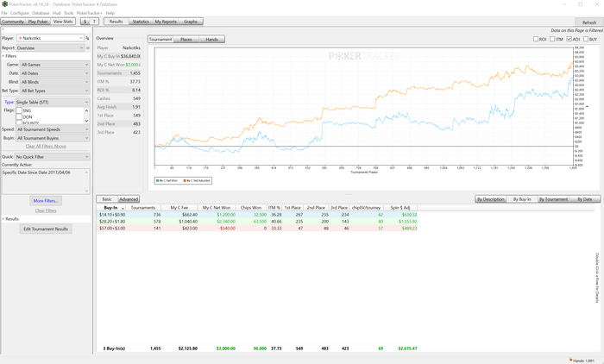Sort by the My C Net Won column
This screenshot has width=604, height=364.
pos(217,208)
